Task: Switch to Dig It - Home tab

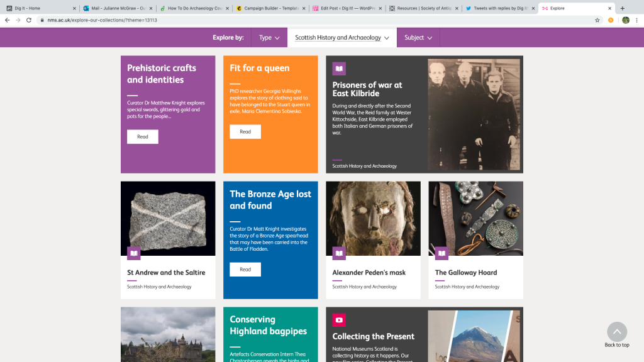Action: [41, 8]
